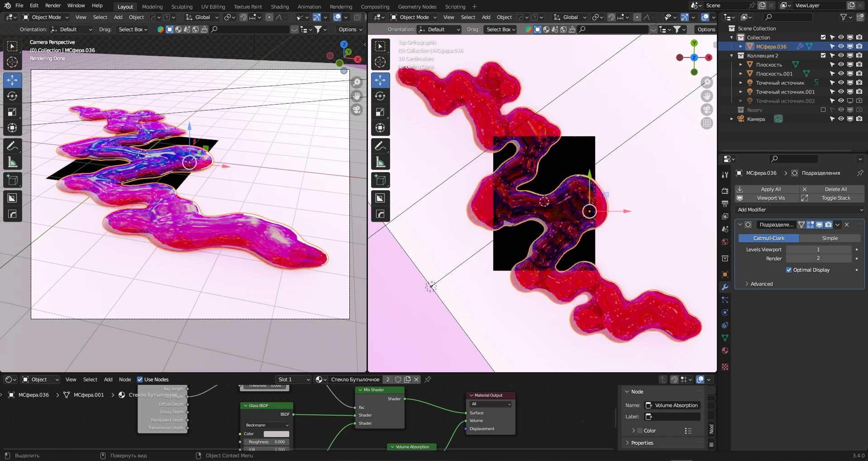Expand the Advanced section of the modifier
Image resolution: width=868 pixels, height=461 pixels.
tap(760, 284)
